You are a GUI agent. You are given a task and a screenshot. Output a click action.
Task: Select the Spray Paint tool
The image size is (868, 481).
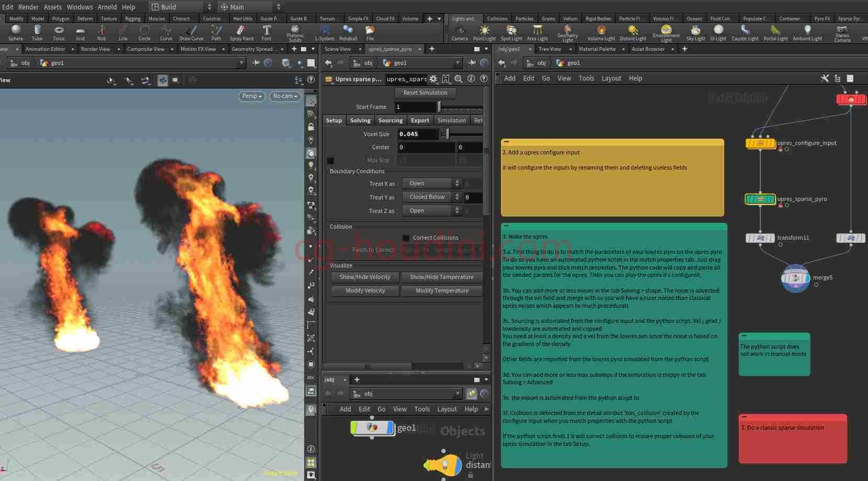pyautogui.click(x=241, y=33)
